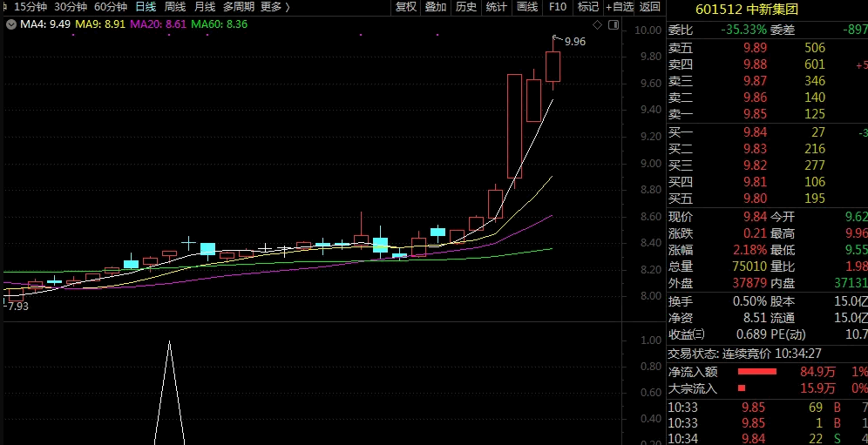Image resolution: width=868 pixels, height=445 pixels.
Task: Click the 返回 back button
Action: 650,7
